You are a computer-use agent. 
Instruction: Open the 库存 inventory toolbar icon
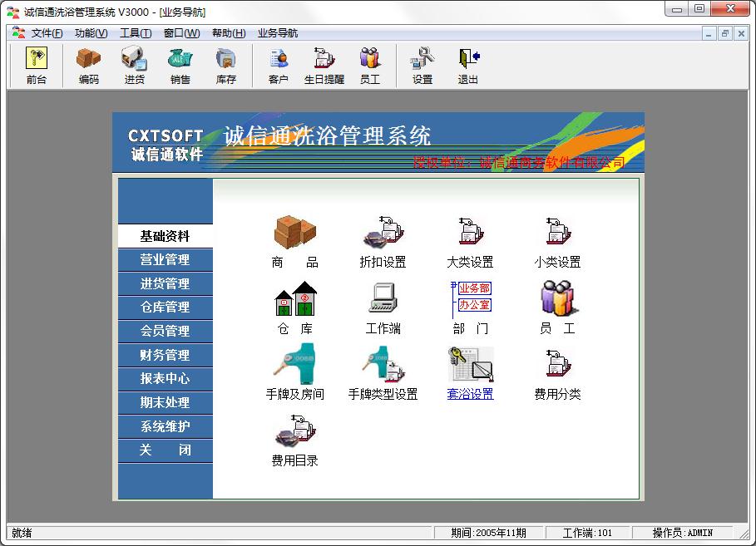point(225,66)
